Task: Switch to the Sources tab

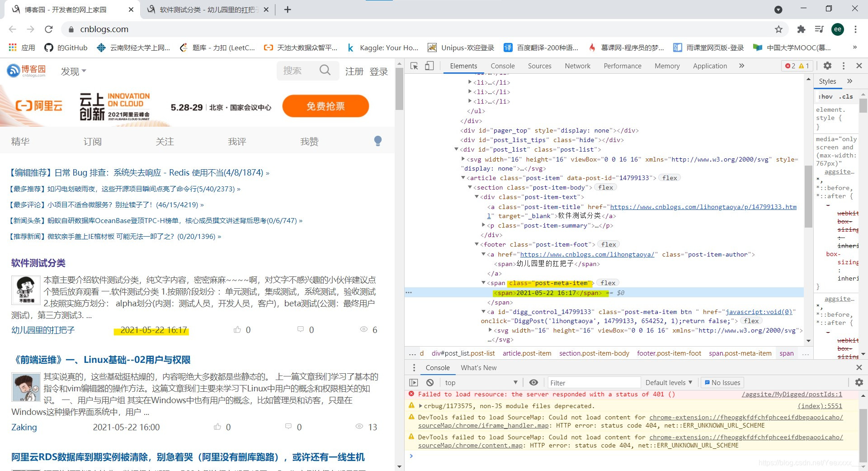Action: pos(539,66)
